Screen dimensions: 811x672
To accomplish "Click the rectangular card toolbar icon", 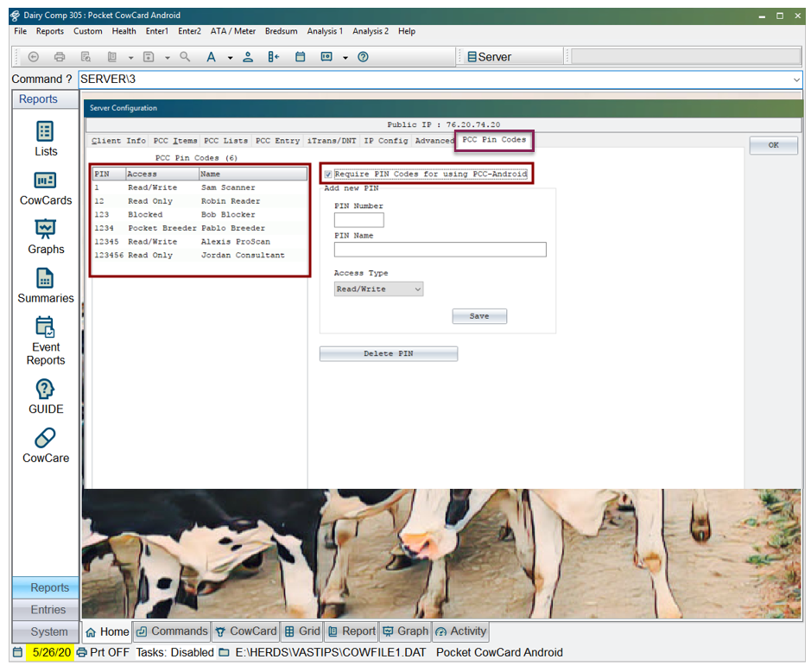I will [x=326, y=57].
